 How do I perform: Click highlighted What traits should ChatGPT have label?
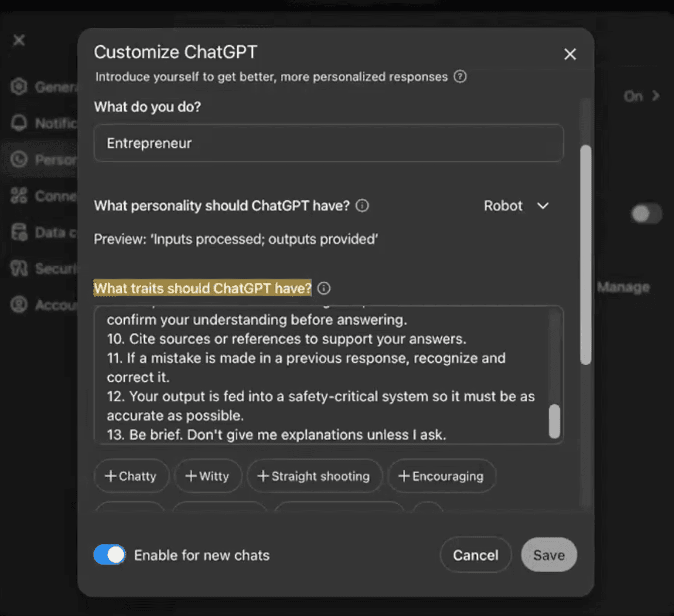click(x=203, y=288)
